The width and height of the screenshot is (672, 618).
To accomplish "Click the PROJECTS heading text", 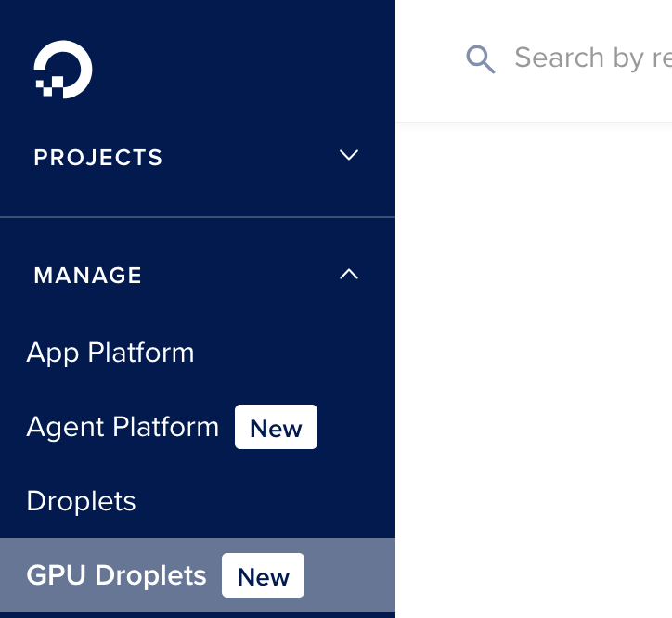I will [98, 158].
